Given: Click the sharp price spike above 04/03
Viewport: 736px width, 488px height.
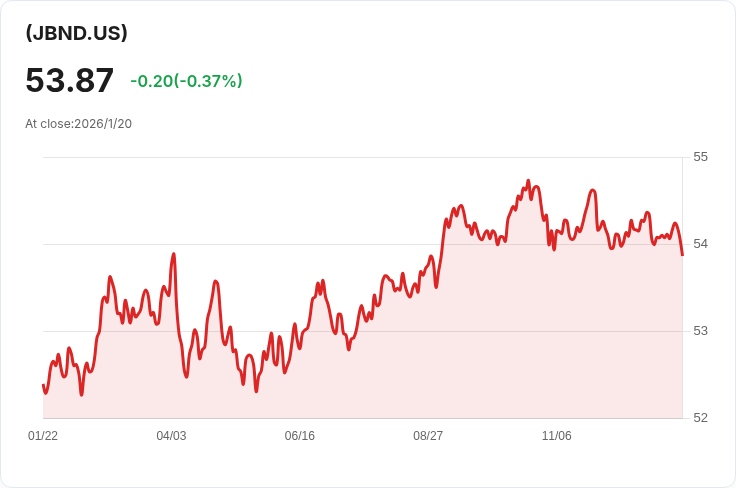Looking at the screenshot, I should (x=174, y=254).
